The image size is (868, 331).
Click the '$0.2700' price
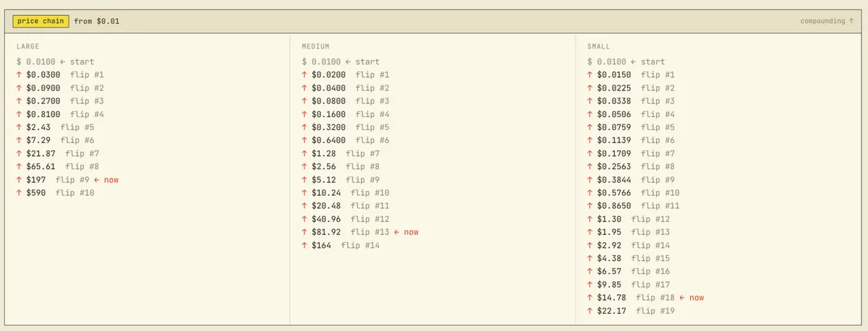[x=43, y=100]
